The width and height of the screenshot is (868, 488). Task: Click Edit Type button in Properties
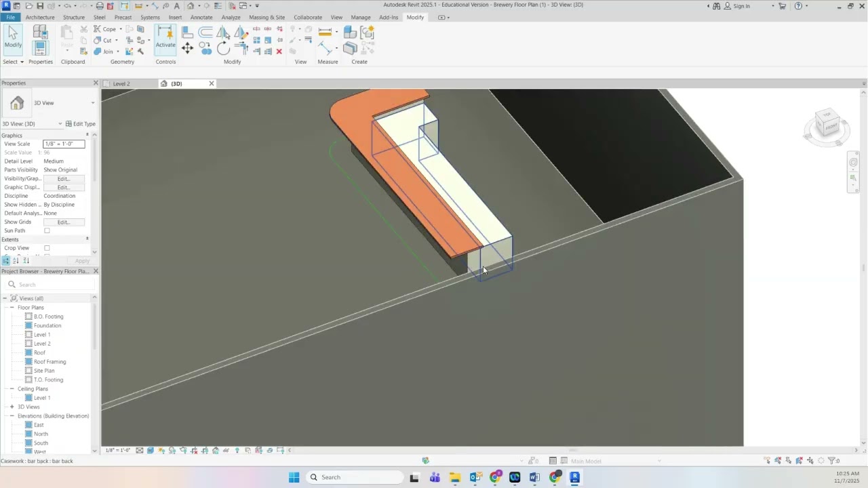point(81,124)
